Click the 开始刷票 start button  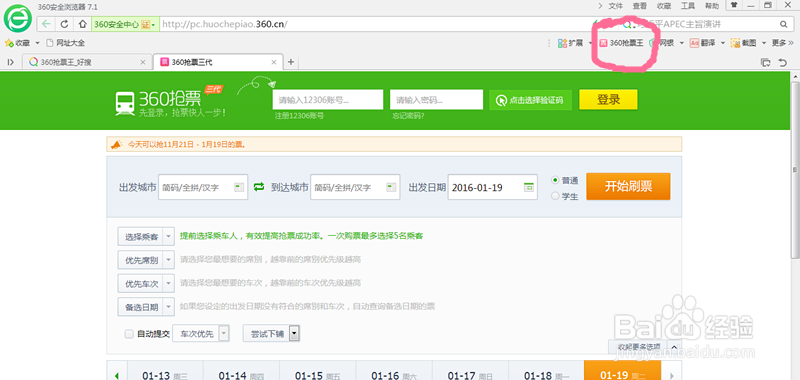pyautogui.click(x=628, y=186)
